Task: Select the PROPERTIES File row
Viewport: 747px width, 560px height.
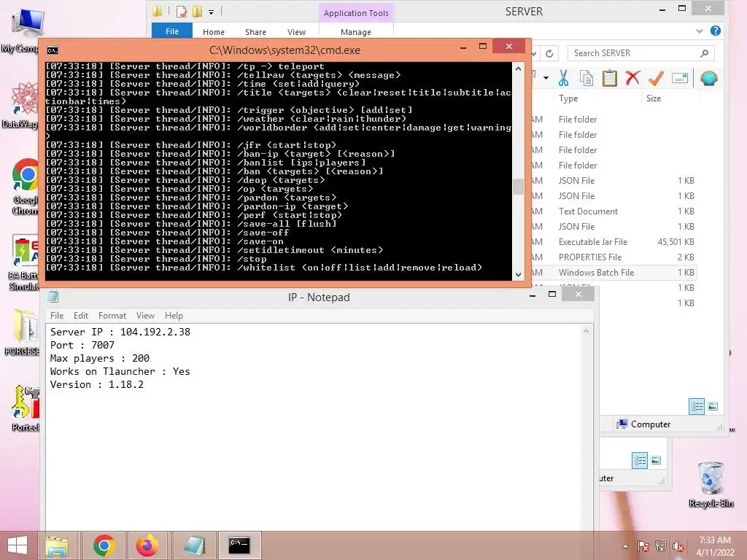Action: (x=614, y=257)
